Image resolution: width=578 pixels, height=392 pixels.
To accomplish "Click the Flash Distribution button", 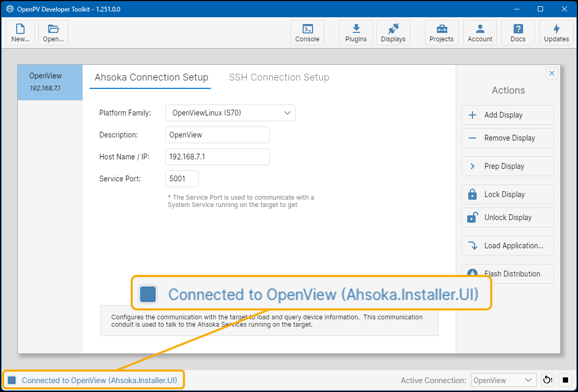I will pos(507,274).
